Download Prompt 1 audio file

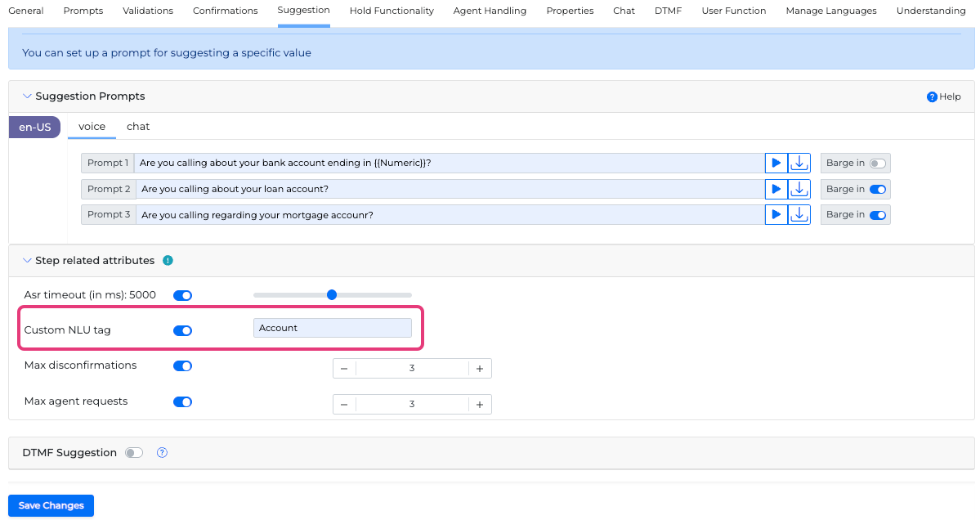tap(799, 163)
